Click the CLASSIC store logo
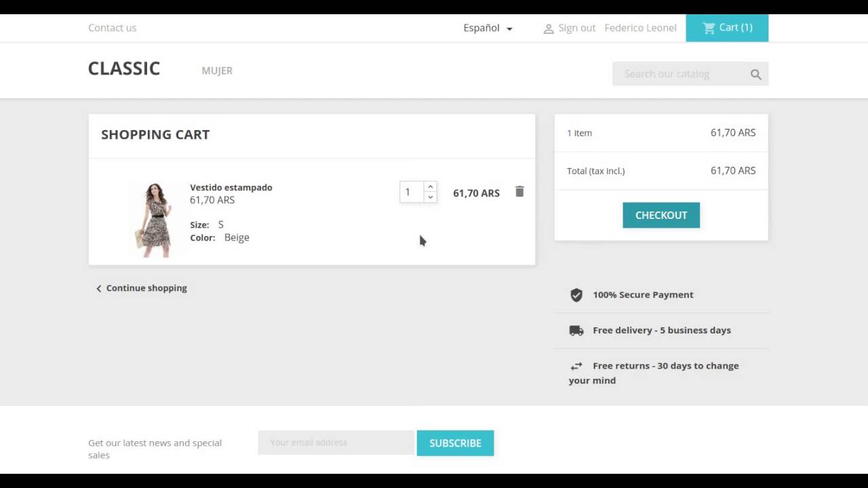This screenshot has height=488, width=868. pyautogui.click(x=124, y=68)
